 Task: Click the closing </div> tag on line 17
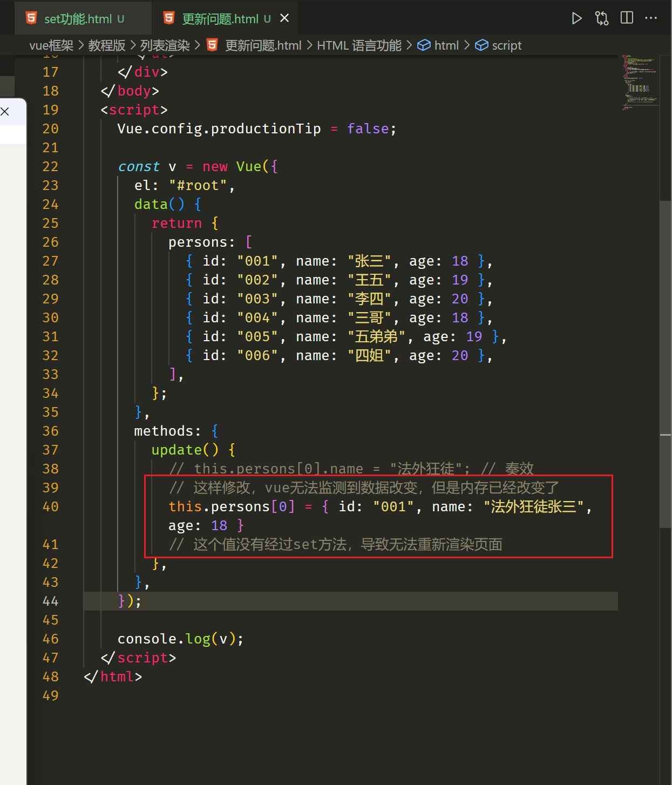pos(142,72)
